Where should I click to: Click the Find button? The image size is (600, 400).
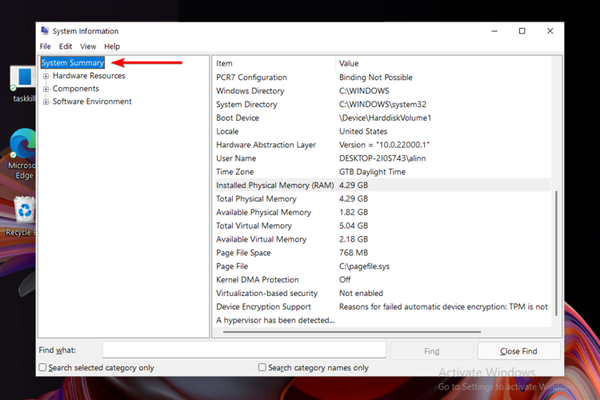tap(431, 351)
